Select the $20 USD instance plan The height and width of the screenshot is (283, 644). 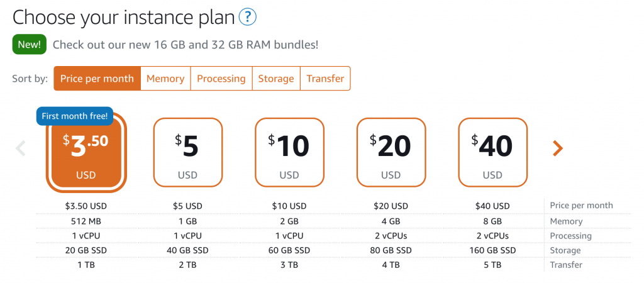391,152
